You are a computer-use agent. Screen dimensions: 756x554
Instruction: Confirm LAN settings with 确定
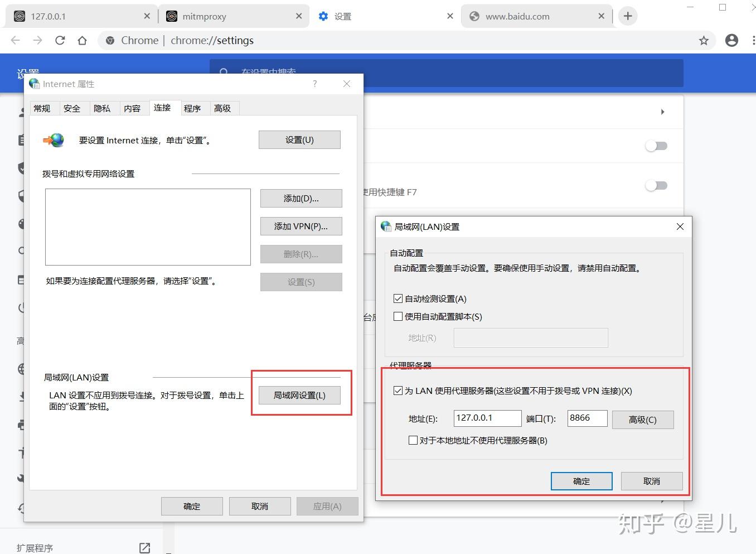pyautogui.click(x=581, y=480)
